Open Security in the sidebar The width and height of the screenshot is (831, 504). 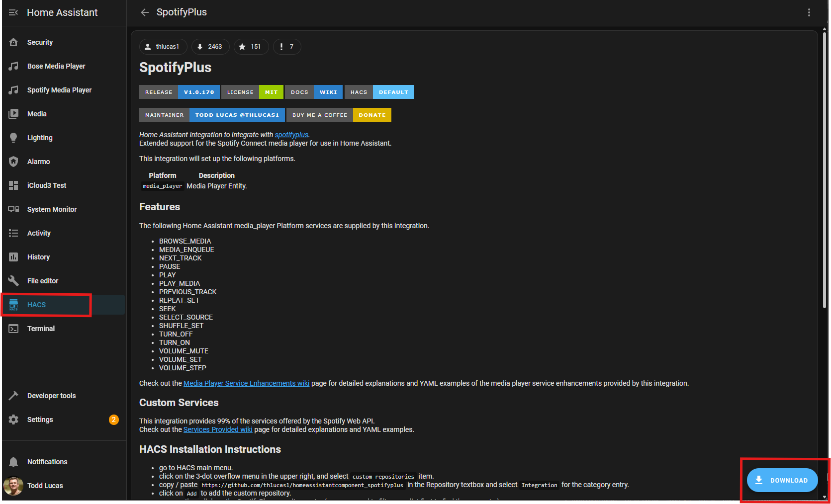click(63, 42)
